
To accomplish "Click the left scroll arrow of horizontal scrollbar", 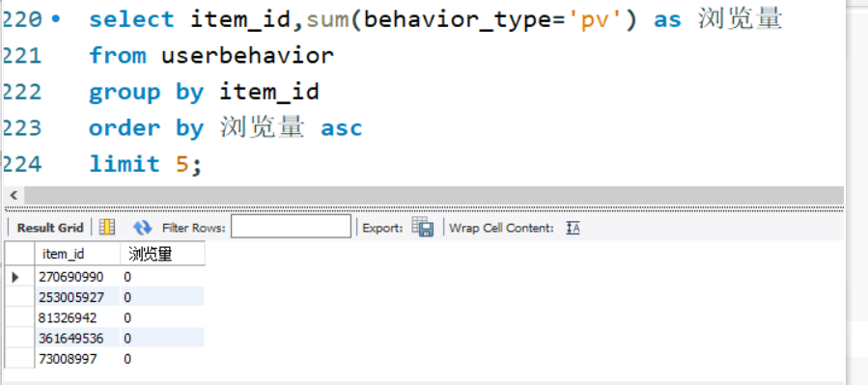I will pos(14,195).
